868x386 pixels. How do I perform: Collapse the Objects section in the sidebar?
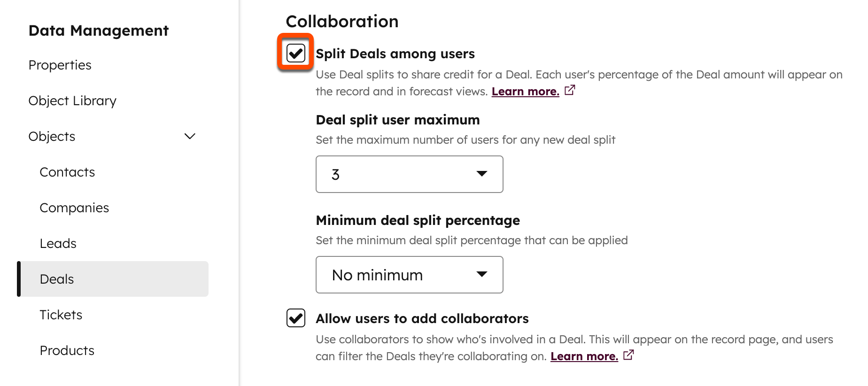point(190,136)
